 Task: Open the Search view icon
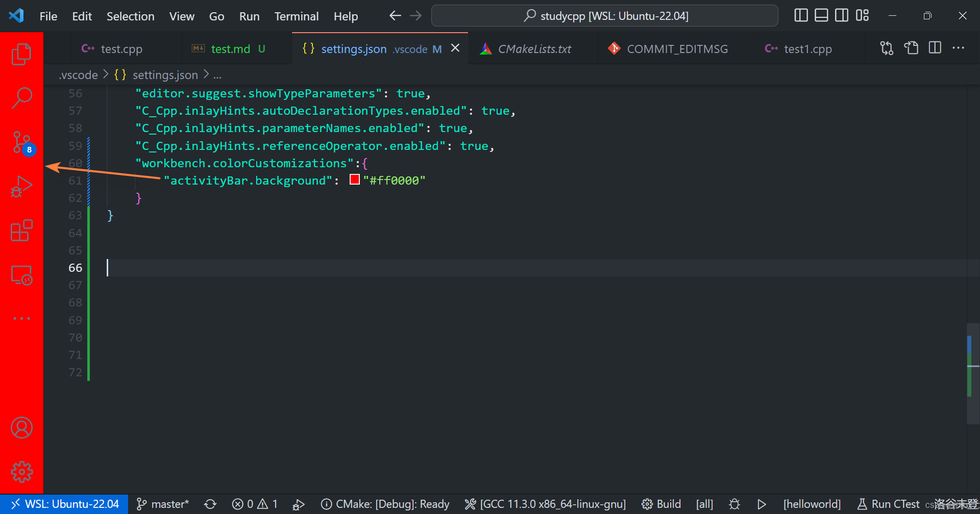pyautogui.click(x=21, y=97)
